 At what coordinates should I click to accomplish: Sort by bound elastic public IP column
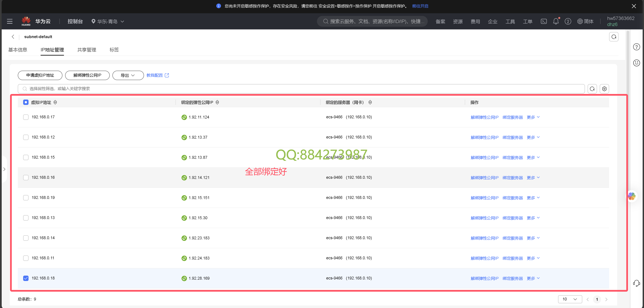click(x=217, y=102)
